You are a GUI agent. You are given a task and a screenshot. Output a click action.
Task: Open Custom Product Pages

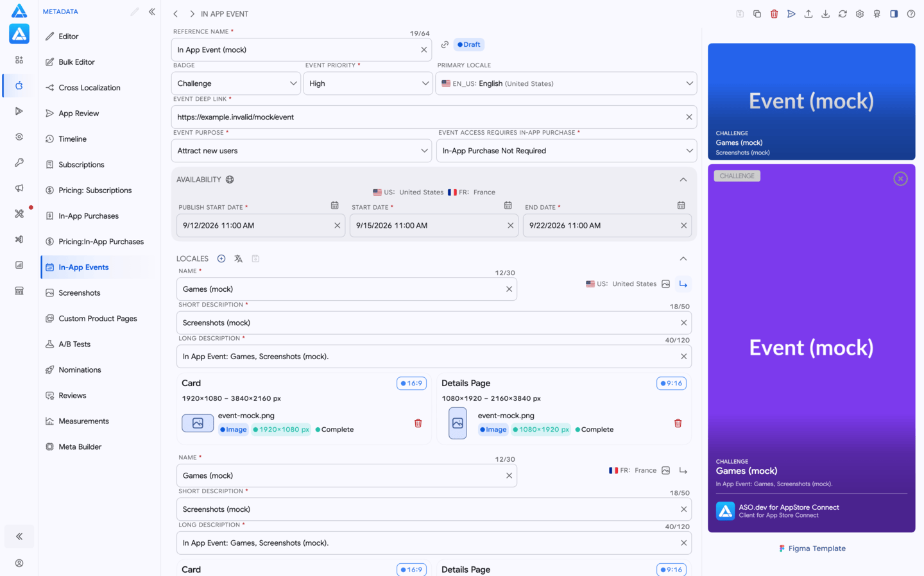(98, 319)
